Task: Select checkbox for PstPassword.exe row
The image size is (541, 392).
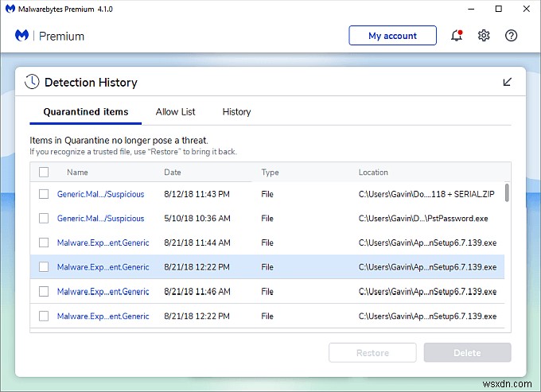Action: [44, 218]
